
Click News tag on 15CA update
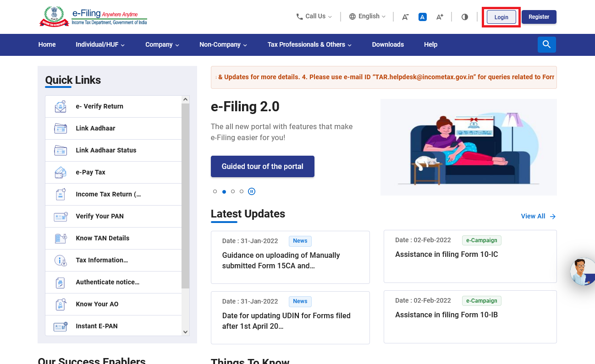(x=300, y=241)
